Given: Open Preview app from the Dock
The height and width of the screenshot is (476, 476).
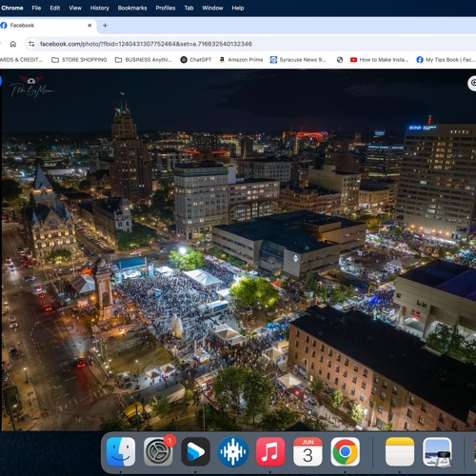Looking at the screenshot, I should tap(437, 451).
